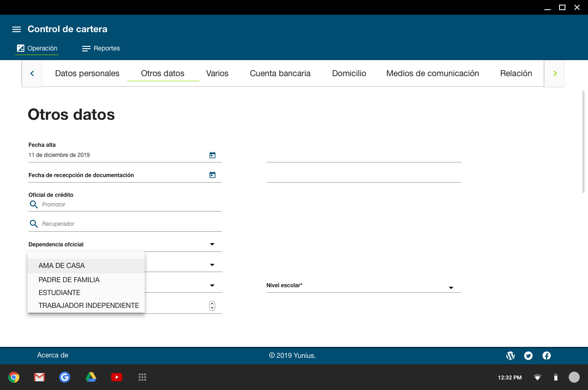Go to the Domicilio tab

click(349, 73)
